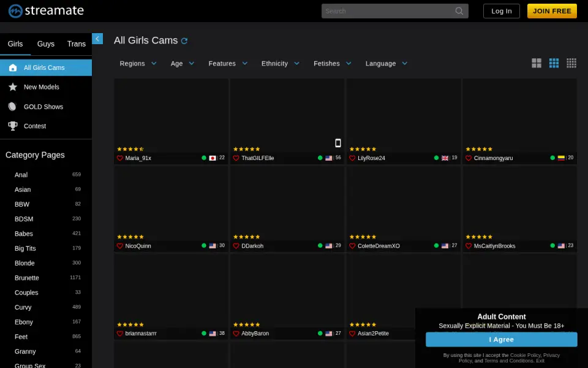Toggle favorite heart for LilyRose24
Viewport: 588px width, 368px height.
click(x=352, y=158)
